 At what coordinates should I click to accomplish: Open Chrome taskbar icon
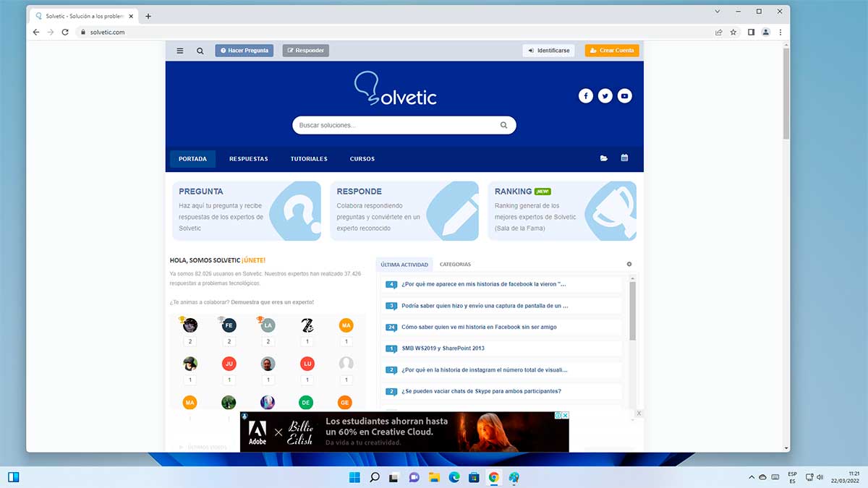coord(494,477)
